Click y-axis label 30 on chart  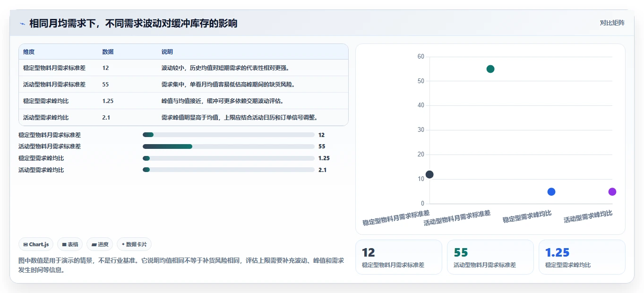tap(421, 130)
